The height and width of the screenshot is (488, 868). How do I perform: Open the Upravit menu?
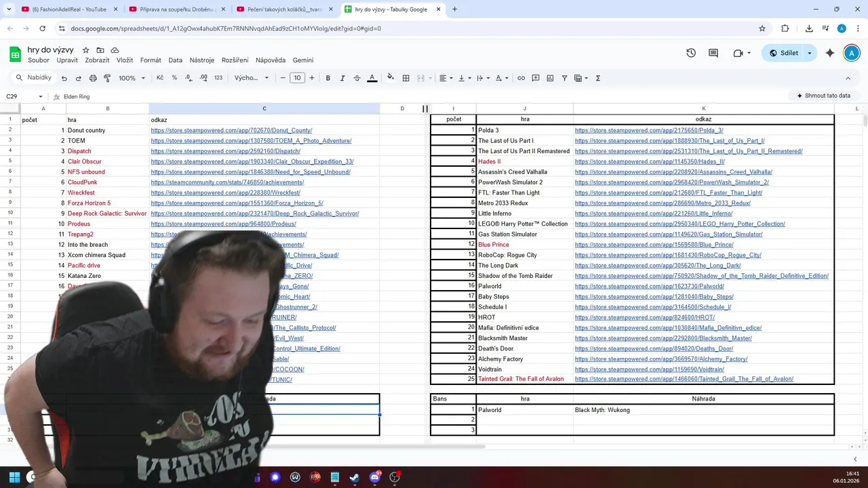pyautogui.click(x=67, y=60)
